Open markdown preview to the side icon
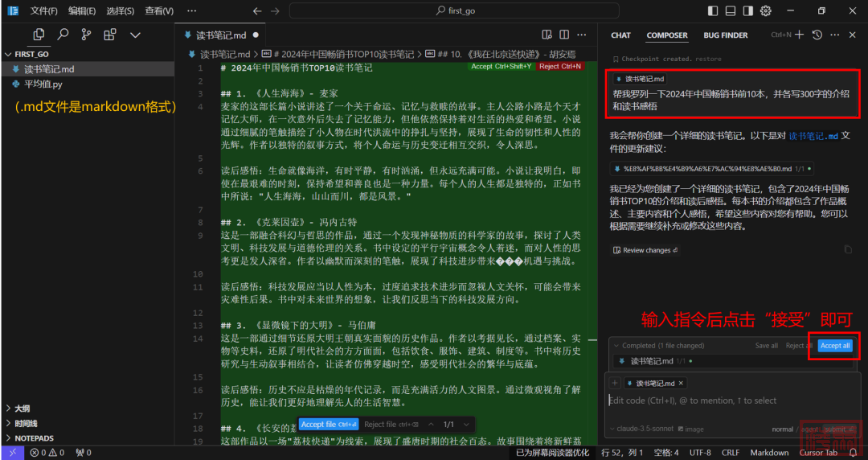868x460 pixels. click(x=547, y=35)
